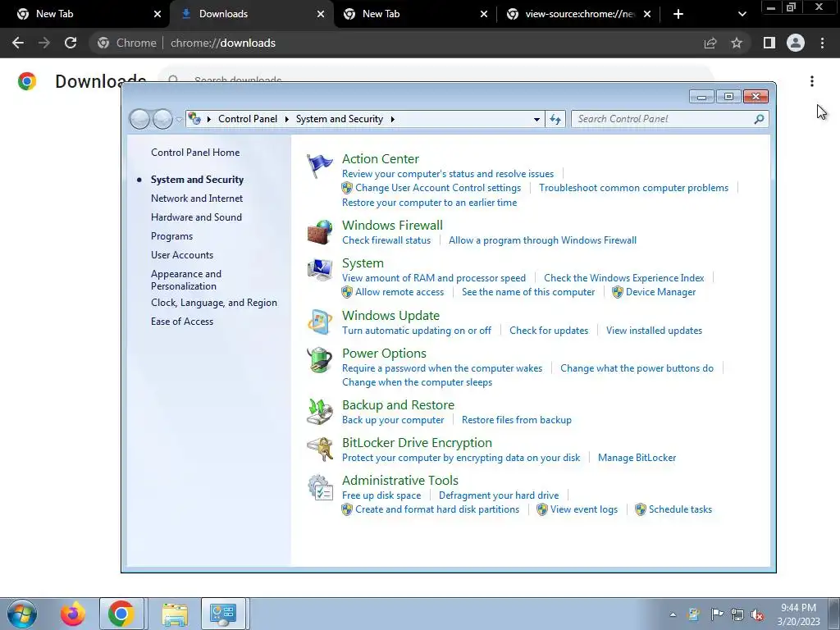Select Programs in the sidebar
840x630 pixels.
pyautogui.click(x=171, y=236)
